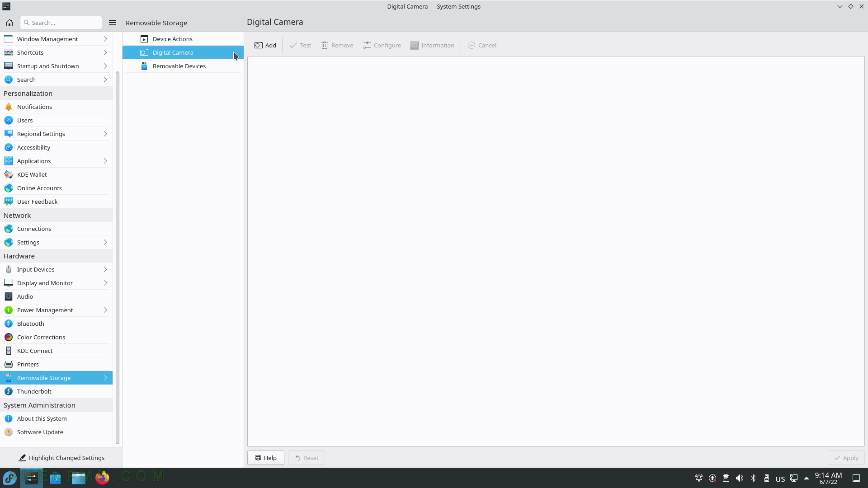Click the Test toolbar button
Viewport: 868px width, 488px height.
coord(300,45)
